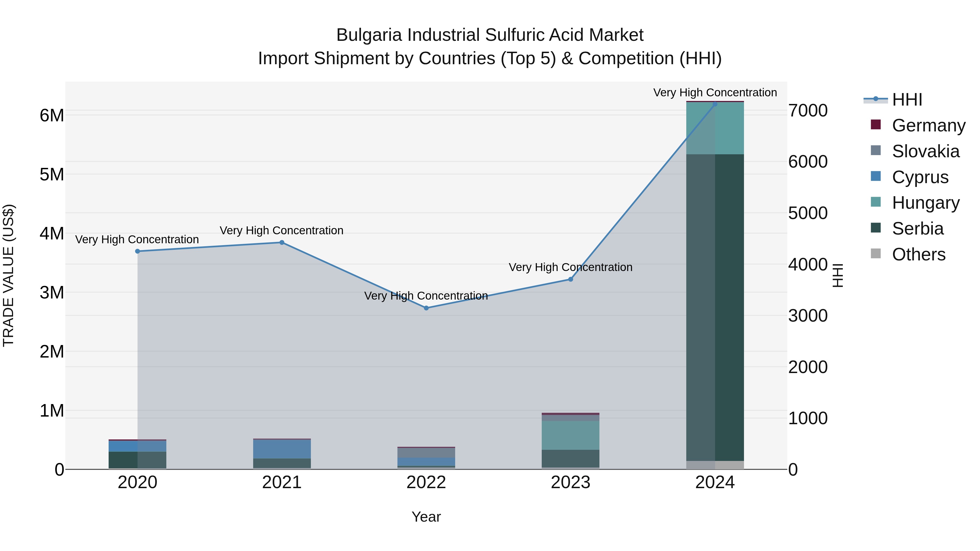The height and width of the screenshot is (551, 980).
Task: Click the Year axis title
Action: [426, 517]
